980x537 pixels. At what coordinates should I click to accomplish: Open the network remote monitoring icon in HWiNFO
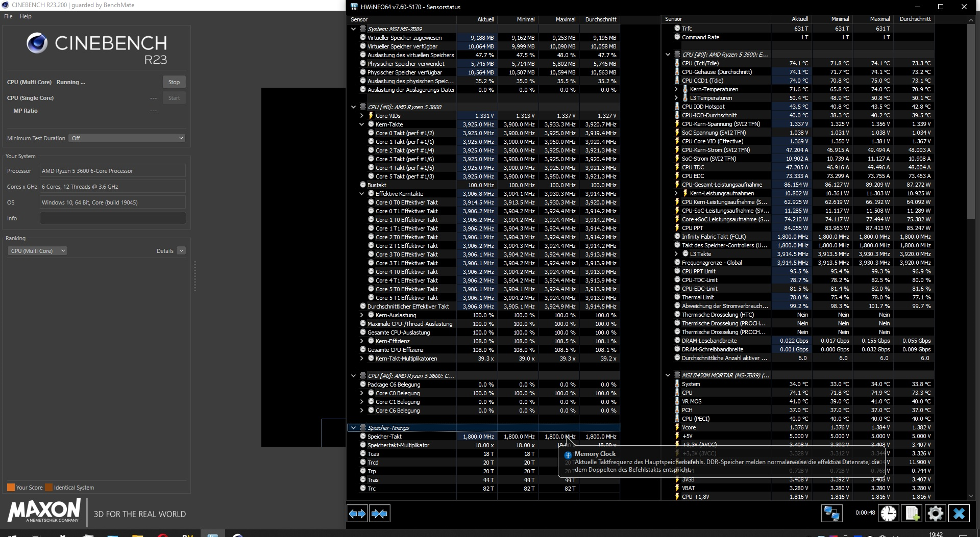[x=831, y=513]
